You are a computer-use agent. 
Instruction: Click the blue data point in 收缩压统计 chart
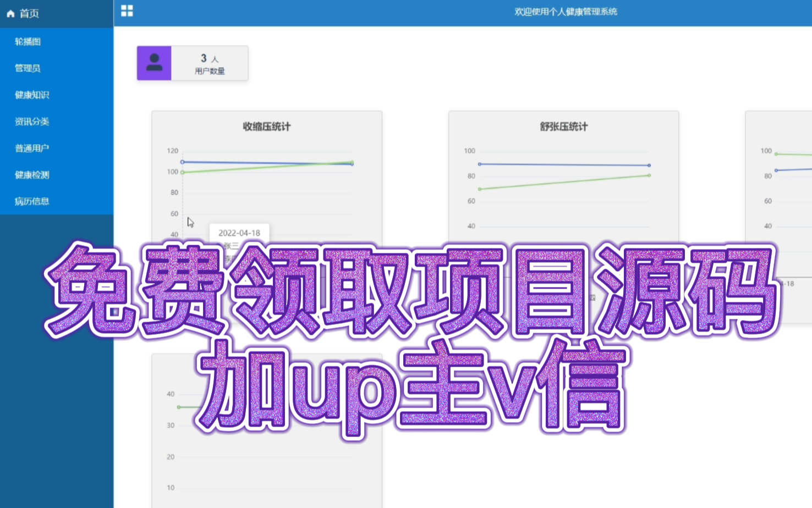[183, 162]
